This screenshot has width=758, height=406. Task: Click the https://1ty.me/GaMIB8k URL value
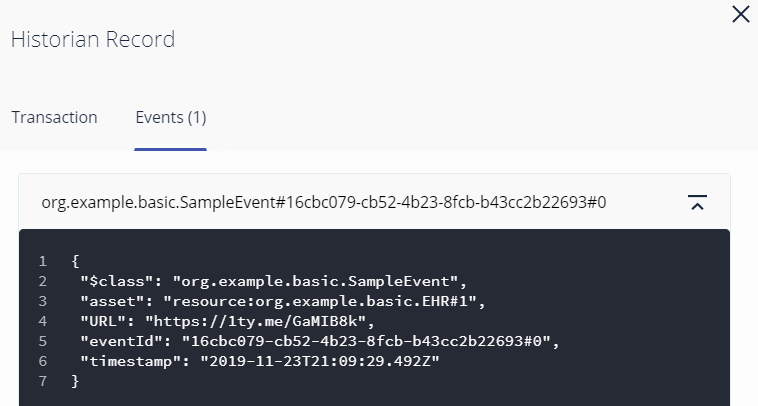click(x=259, y=321)
